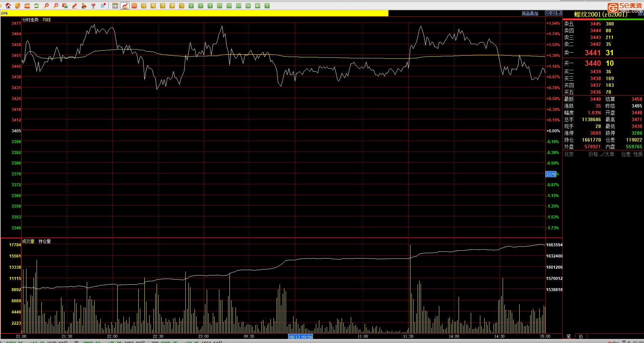The width and height of the screenshot is (644, 343).
Task: Open the alert bell icon
Action: point(84,6)
